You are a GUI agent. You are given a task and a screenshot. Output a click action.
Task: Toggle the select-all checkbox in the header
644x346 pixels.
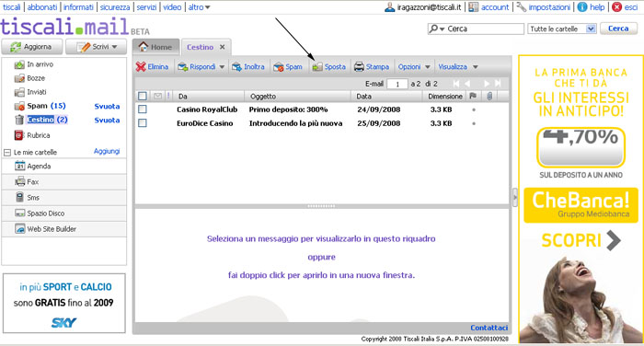143,96
